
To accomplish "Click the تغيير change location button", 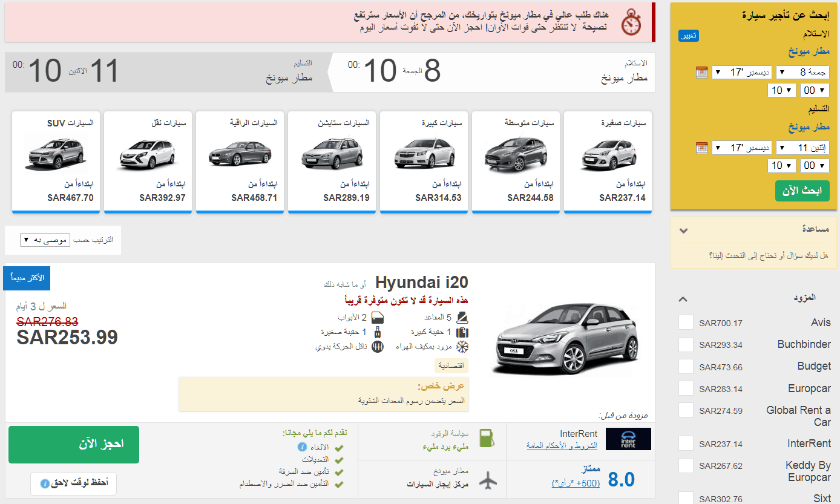I will tap(689, 36).
